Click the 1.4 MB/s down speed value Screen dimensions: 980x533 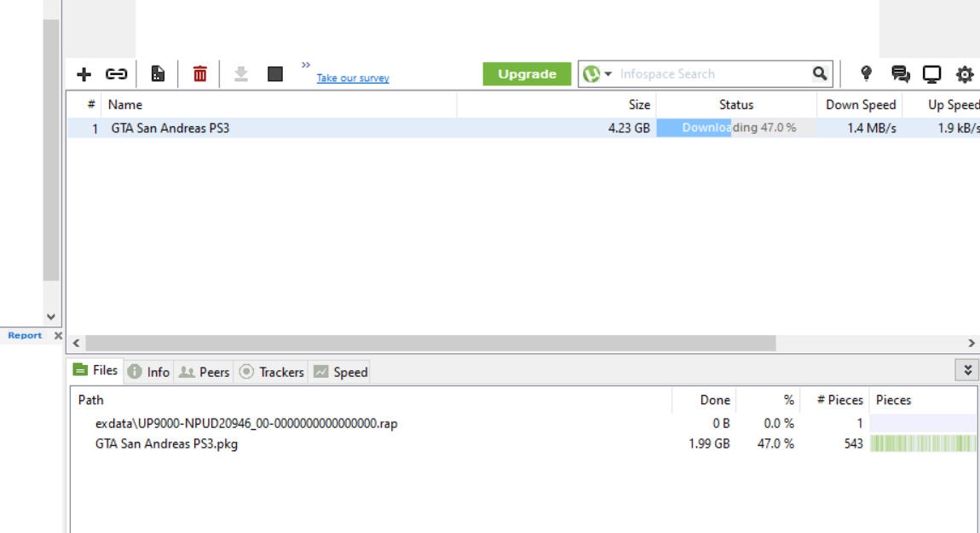(871, 128)
